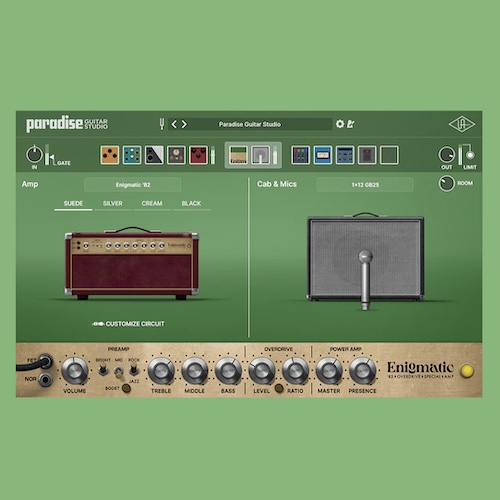
Task: Click the microphone in front of the cabinet
Action: click(365, 280)
